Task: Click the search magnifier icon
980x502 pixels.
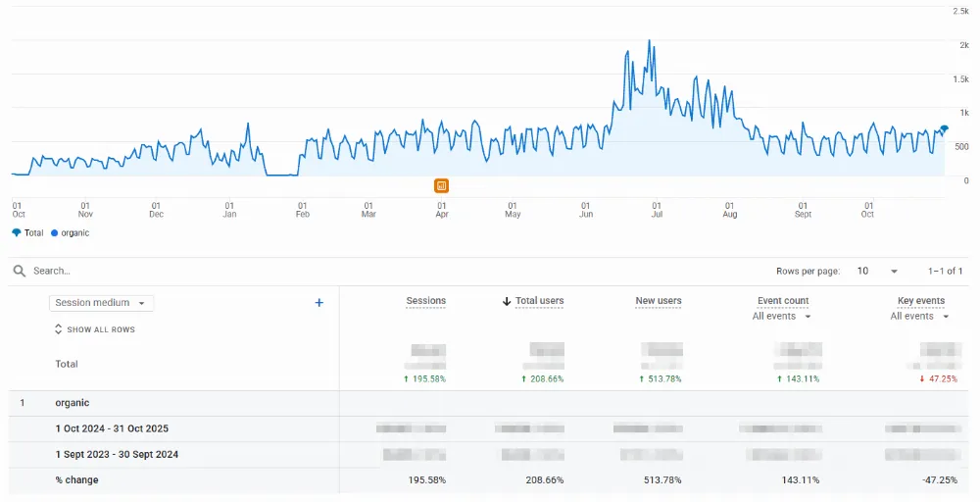Action: pyautogui.click(x=20, y=271)
